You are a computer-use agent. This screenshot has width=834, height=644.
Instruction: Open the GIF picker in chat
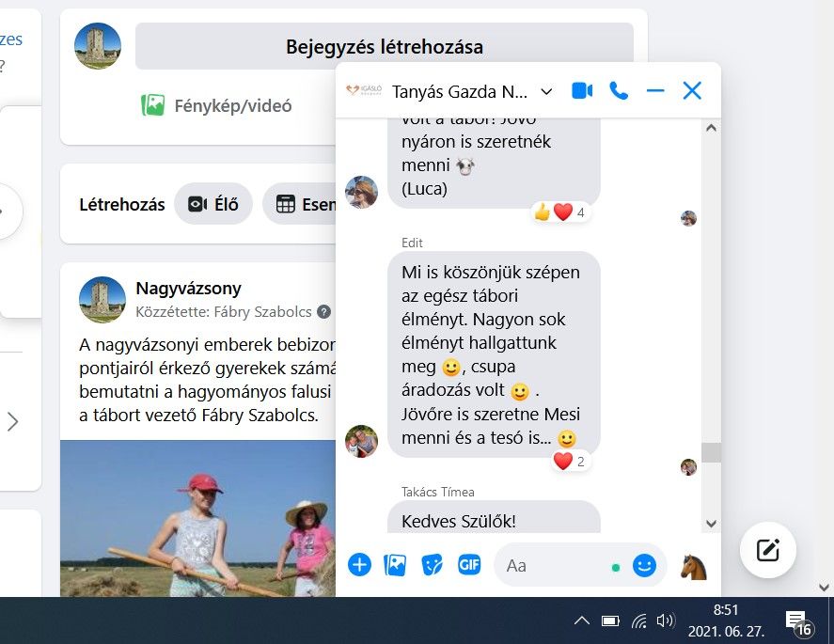(469, 564)
